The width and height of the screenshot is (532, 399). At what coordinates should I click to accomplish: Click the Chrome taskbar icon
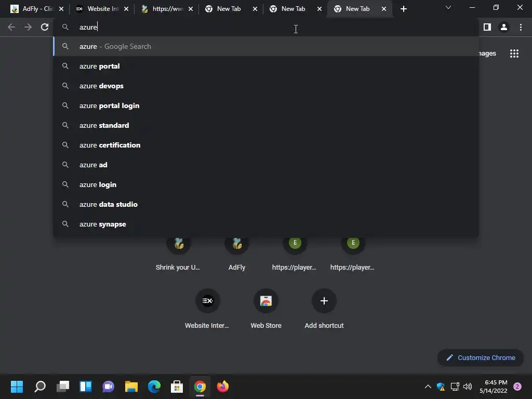(x=200, y=387)
